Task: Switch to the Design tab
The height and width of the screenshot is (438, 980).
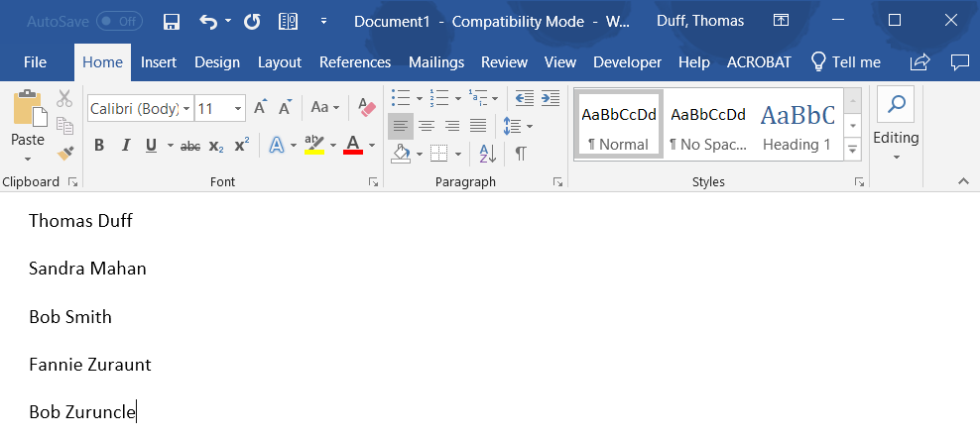Action: point(217,62)
